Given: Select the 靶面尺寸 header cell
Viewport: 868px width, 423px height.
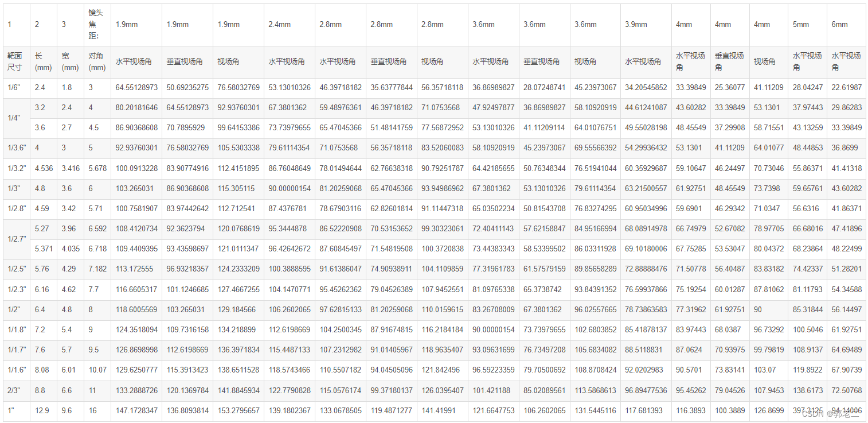Looking at the screenshot, I should [x=16, y=61].
